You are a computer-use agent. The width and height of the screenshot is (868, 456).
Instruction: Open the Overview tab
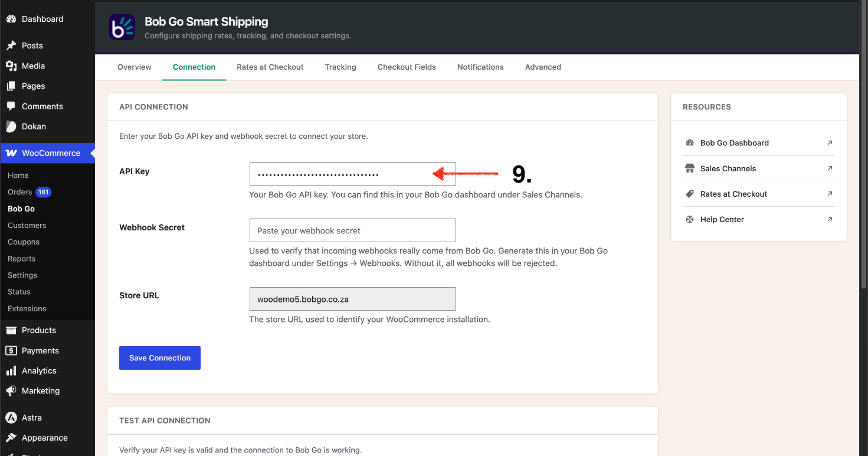pyautogui.click(x=135, y=67)
